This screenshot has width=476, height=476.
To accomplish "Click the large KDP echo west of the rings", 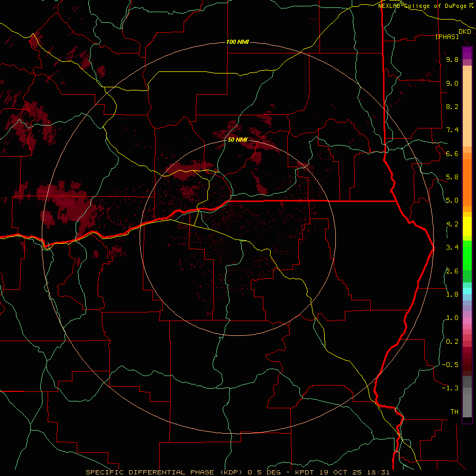I will [x=65, y=204].
